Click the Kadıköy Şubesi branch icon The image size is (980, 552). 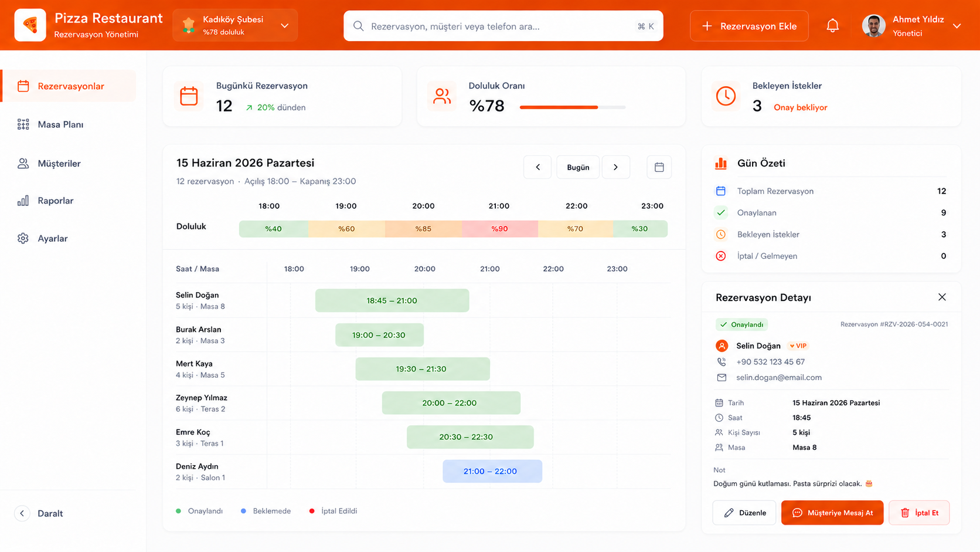188,25
